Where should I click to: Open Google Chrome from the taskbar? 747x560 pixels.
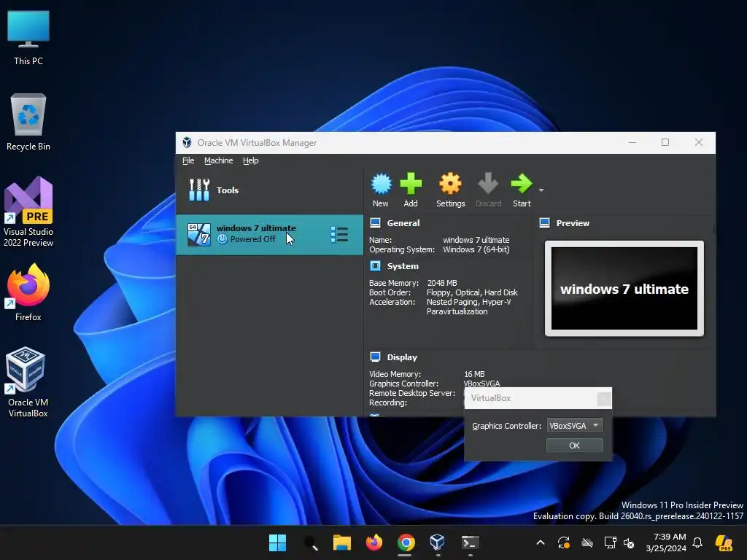tap(406, 542)
